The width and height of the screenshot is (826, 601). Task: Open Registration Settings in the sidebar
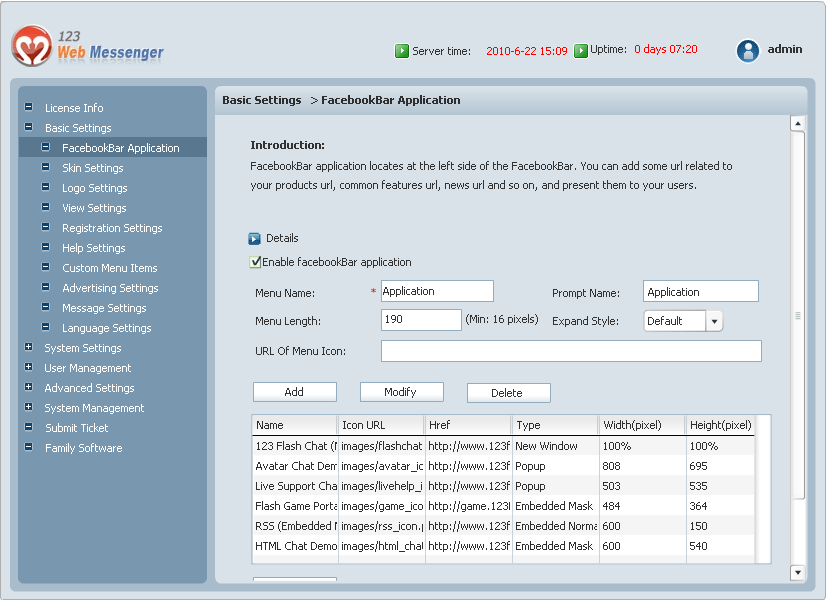(x=112, y=228)
